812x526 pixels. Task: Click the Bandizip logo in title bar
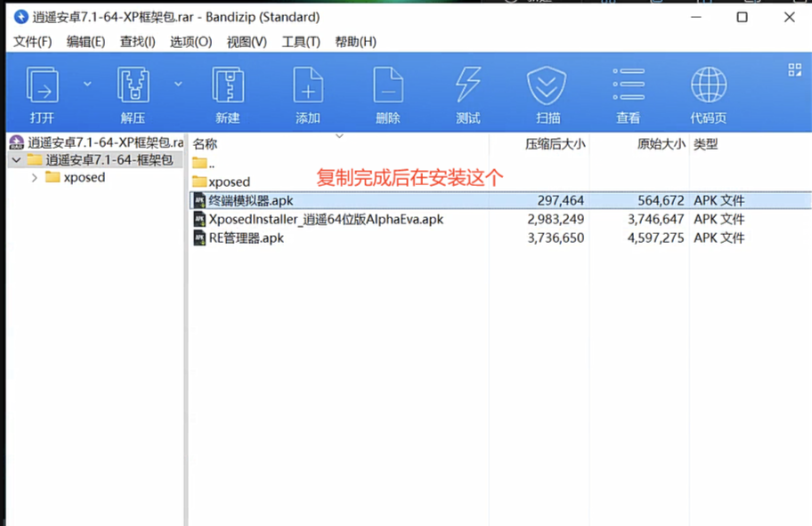pyautogui.click(x=20, y=17)
